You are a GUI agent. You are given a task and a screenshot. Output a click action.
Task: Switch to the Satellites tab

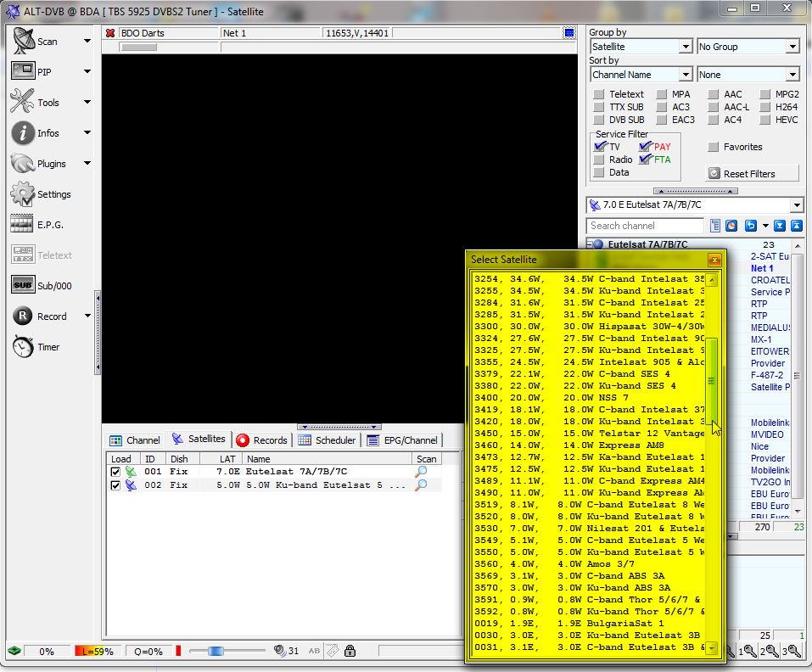point(199,439)
